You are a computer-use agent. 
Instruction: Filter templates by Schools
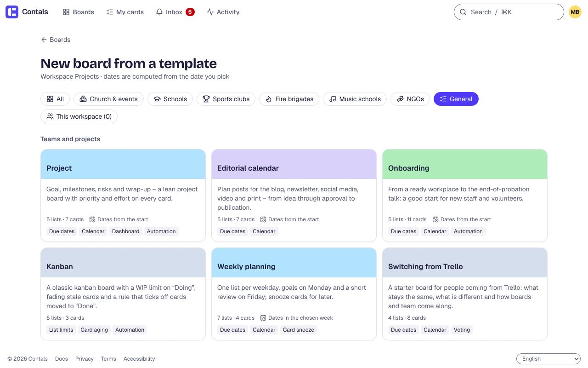coord(170,99)
